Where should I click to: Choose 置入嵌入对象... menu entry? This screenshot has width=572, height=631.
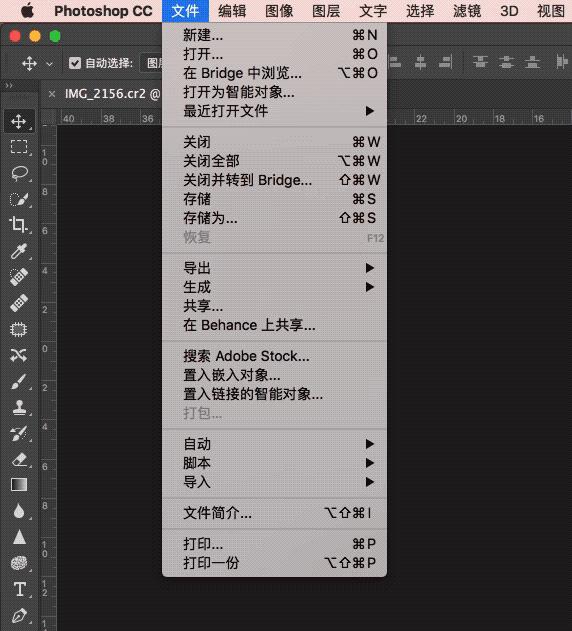[275, 375]
